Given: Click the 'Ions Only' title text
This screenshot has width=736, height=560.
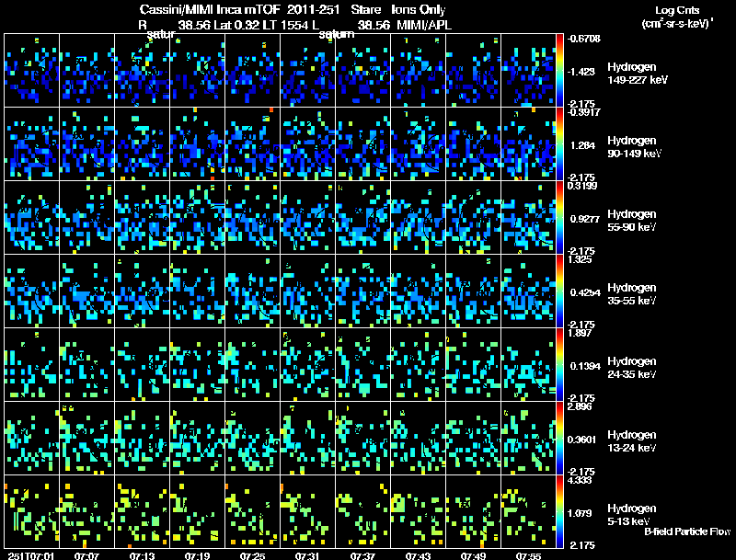Looking at the screenshot, I should coord(419,10).
